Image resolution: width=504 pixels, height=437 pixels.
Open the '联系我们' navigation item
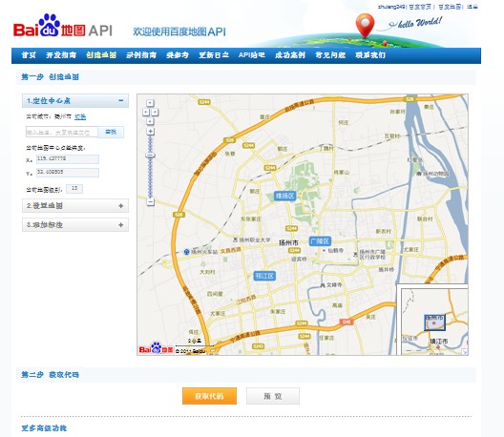pos(370,55)
